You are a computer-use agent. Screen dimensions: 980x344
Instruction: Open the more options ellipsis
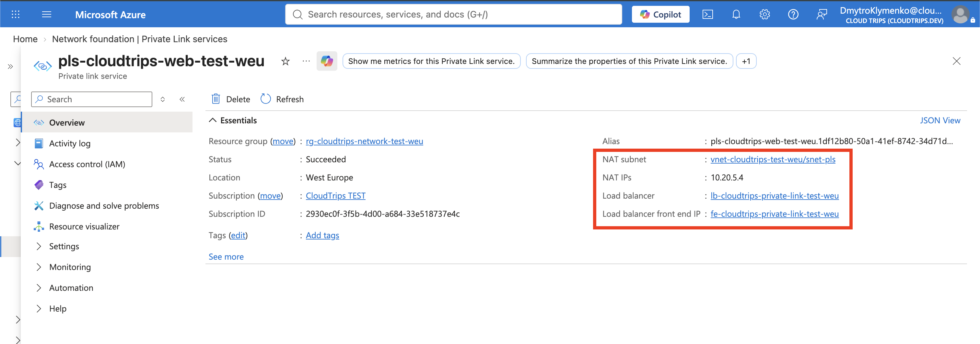(x=306, y=61)
